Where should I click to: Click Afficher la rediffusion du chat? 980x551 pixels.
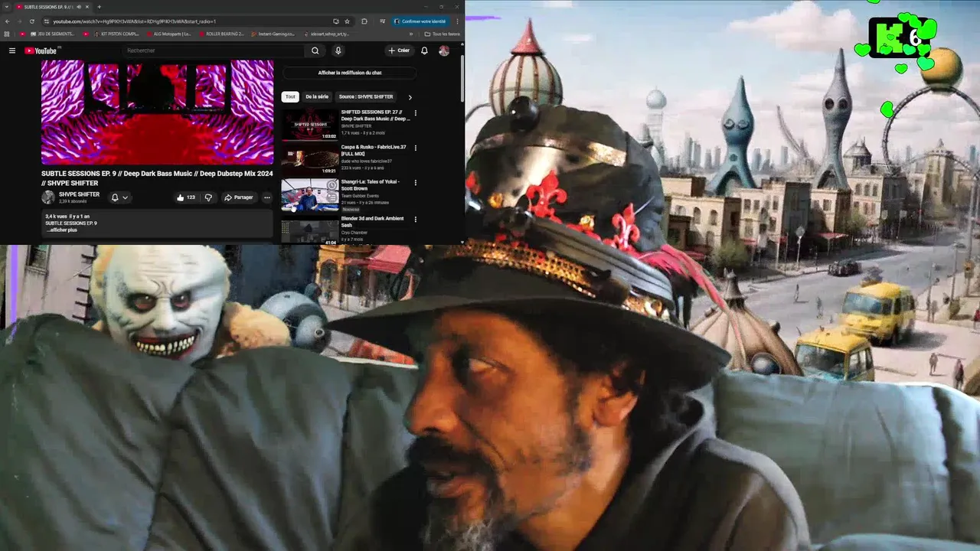[x=350, y=73]
